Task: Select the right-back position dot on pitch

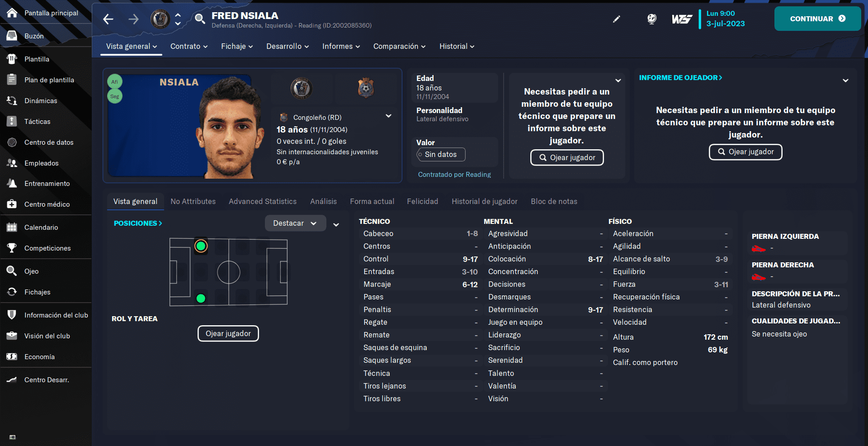Action: (x=201, y=298)
